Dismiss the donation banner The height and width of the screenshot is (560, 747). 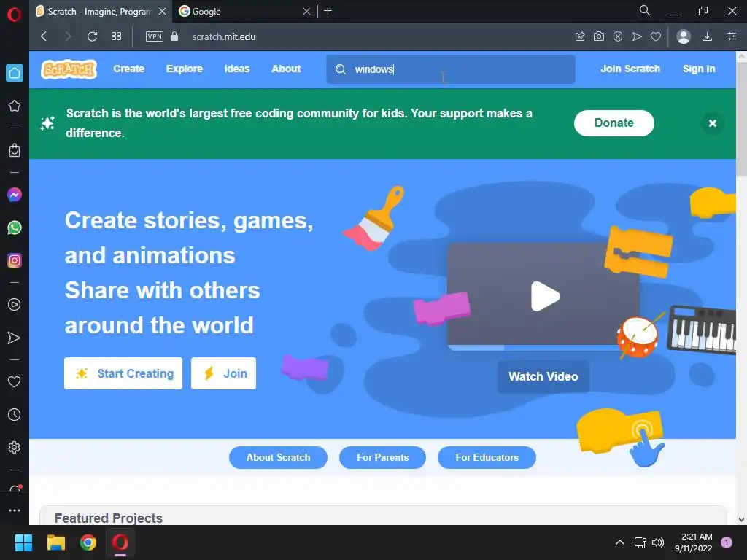coord(713,123)
